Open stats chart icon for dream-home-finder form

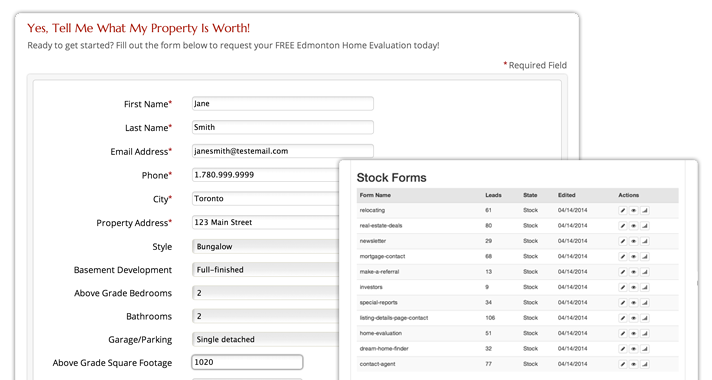point(645,349)
